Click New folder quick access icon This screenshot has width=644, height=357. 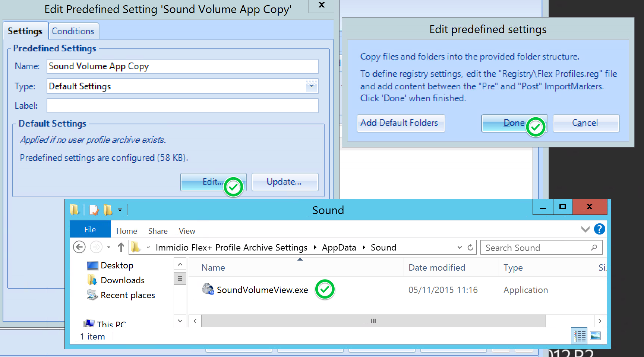108,210
